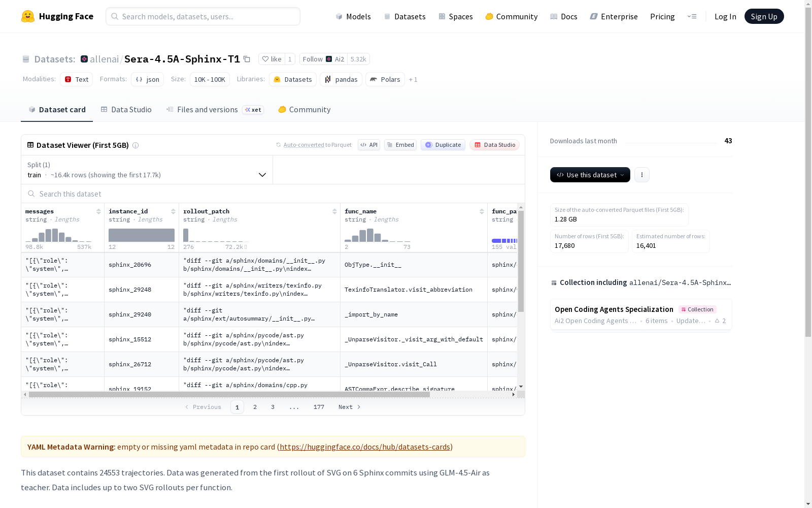Switch to the Files and versions tab

pyautogui.click(x=215, y=110)
